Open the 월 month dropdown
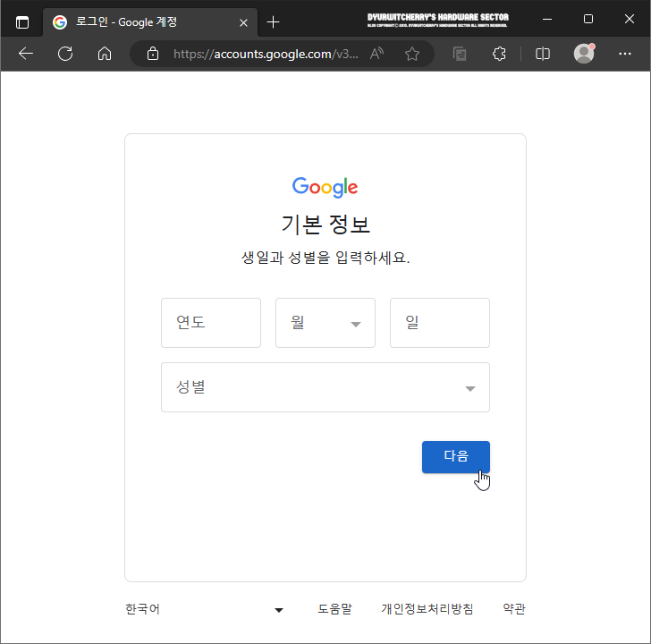The height and width of the screenshot is (644, 651). [x=325, y=323]
